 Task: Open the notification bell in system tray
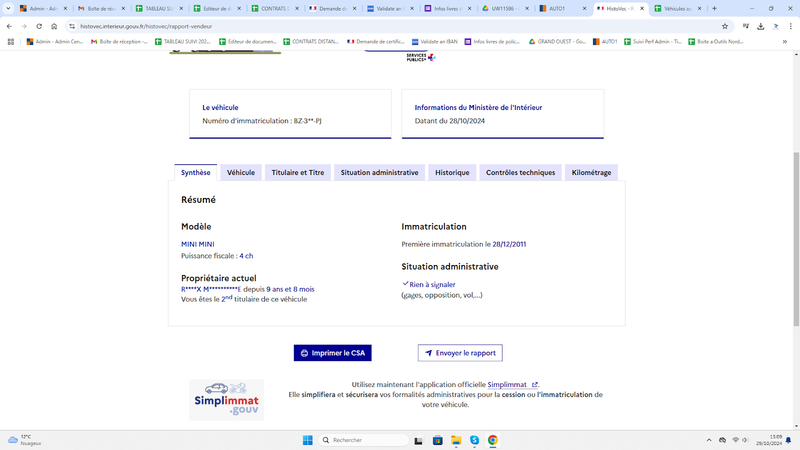(789, 440)
